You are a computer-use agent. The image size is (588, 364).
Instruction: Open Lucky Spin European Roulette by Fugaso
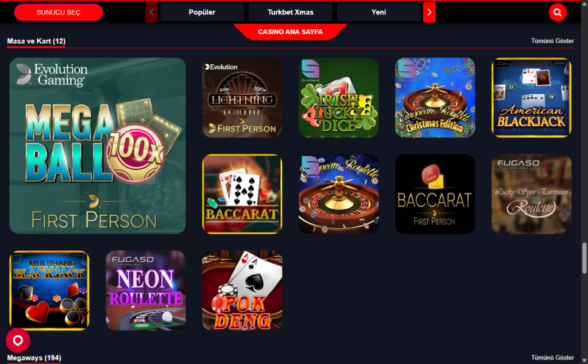tap(531, 194)
